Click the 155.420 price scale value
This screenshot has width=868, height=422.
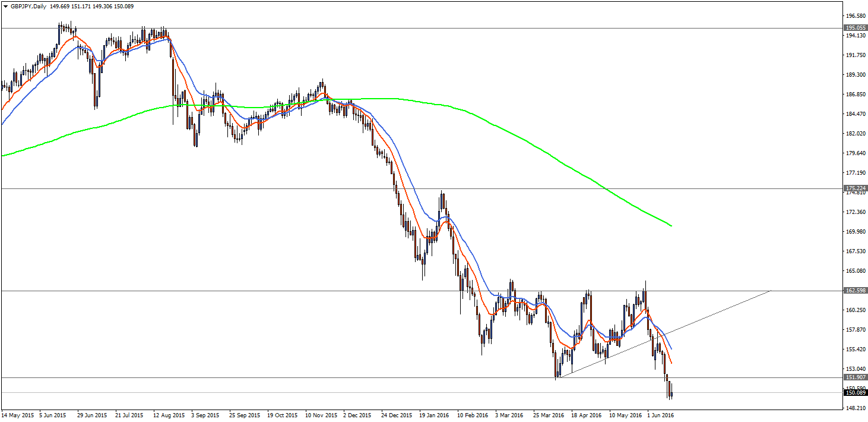click(856, 349)
